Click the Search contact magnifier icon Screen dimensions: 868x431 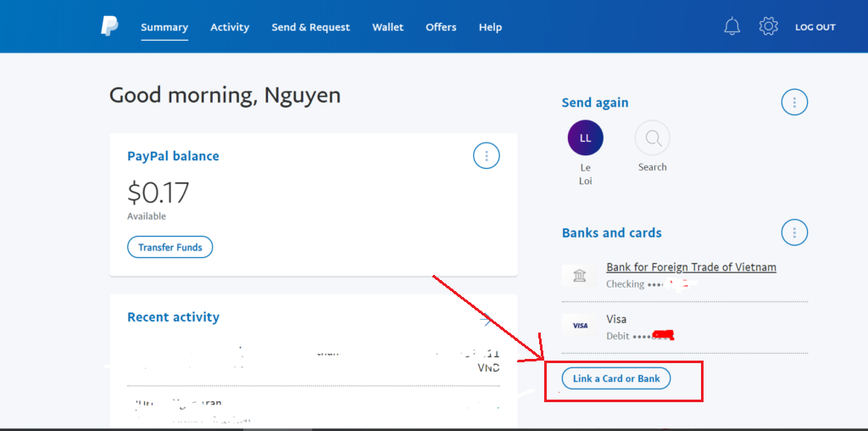pos(652,137)
